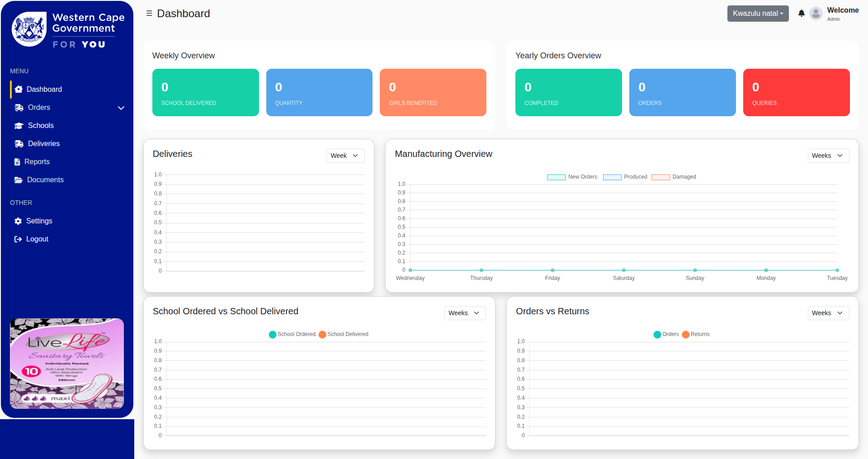
Task: Click the Documents folder icon
Action: coord(18,180)
